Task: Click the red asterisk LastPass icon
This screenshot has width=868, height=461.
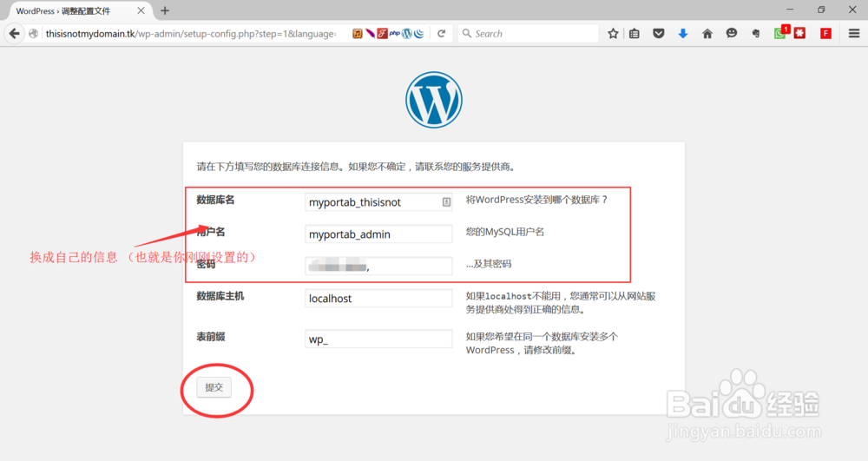Action: (x=799, y=34)
